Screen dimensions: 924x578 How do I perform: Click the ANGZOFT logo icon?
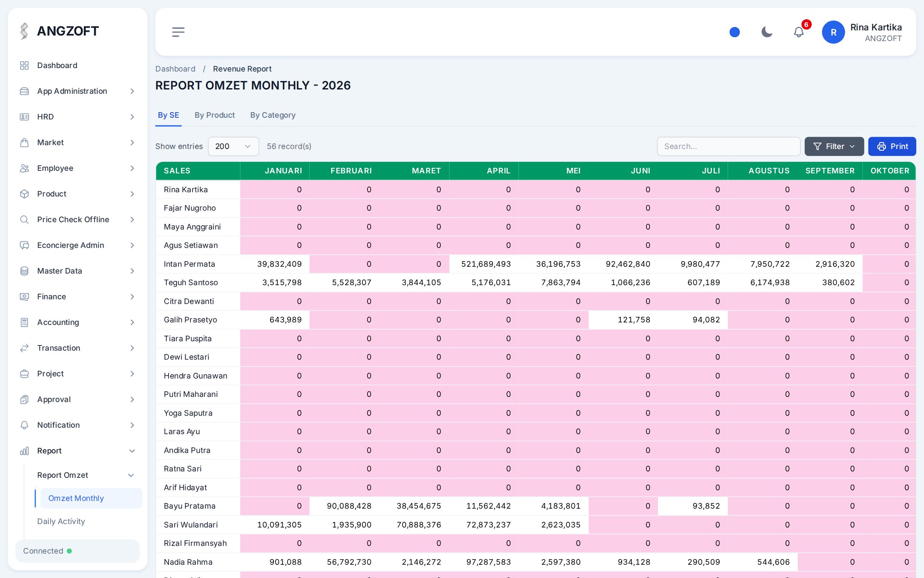pyautogui.click(x=24, y=31)
